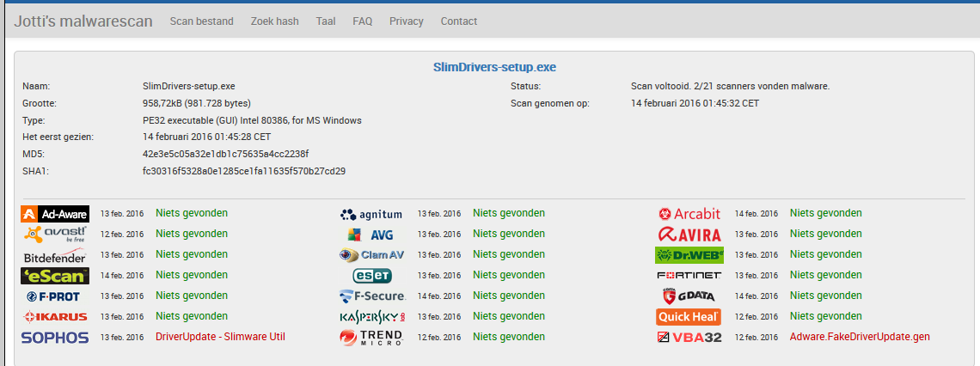Click the Bitdefender scanner logo

[x=55, y=258]
